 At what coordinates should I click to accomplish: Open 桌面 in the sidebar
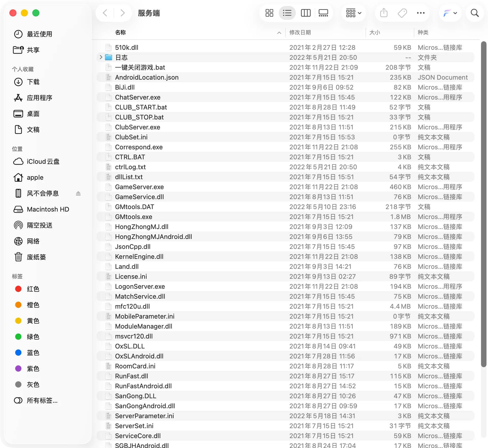[x=27, y=114]
